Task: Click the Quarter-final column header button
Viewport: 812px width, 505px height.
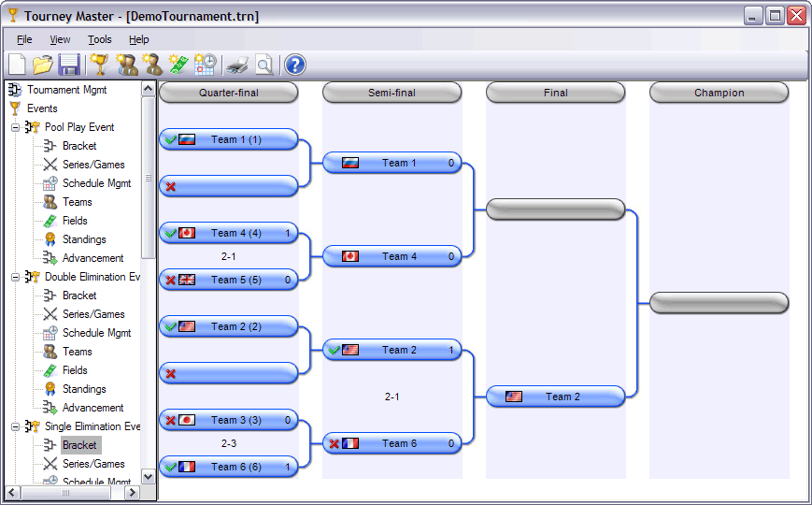Action: point(229,93)
